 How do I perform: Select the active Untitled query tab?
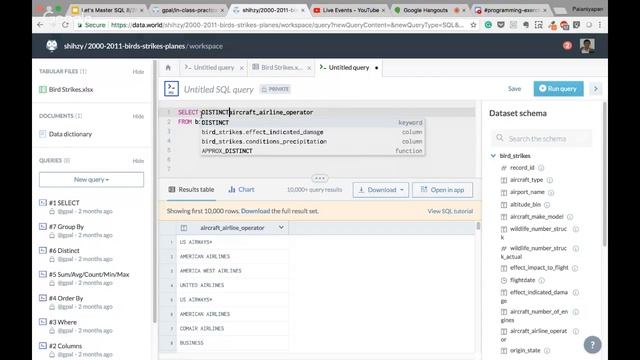click(x=349, y=68)
